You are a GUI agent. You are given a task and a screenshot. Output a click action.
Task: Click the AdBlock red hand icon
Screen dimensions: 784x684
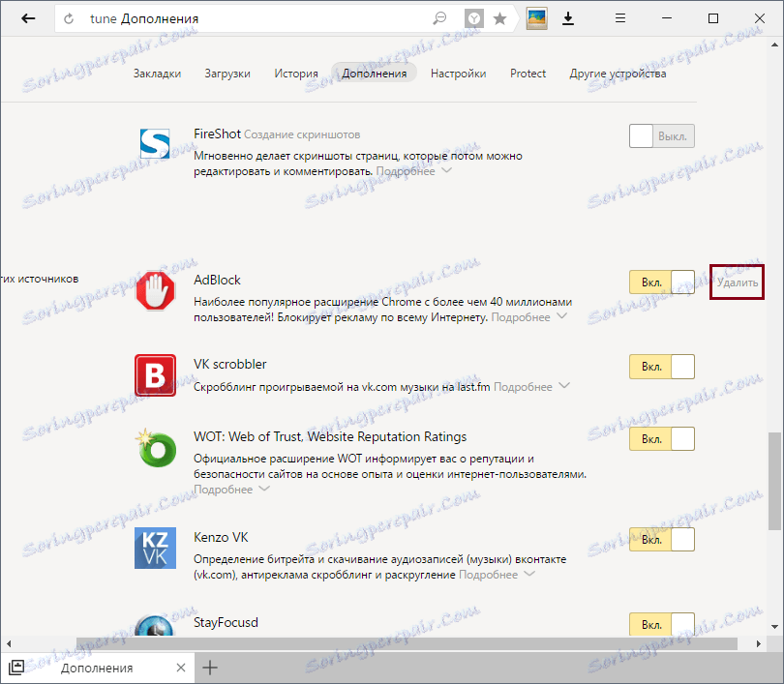coord(156,291)
